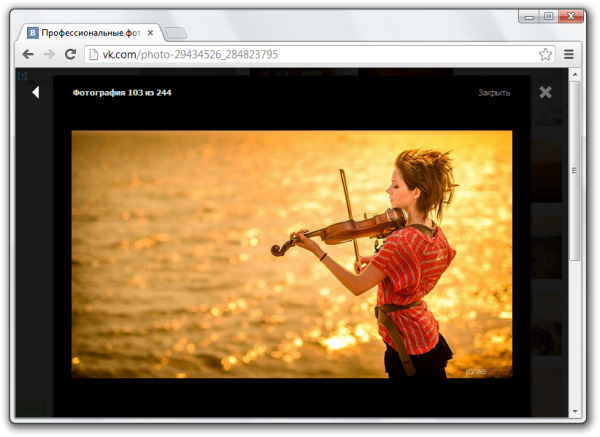Click the scrollbar up arrow
The height and width of the screenshot is (437, 600).
tap(574, 75)
